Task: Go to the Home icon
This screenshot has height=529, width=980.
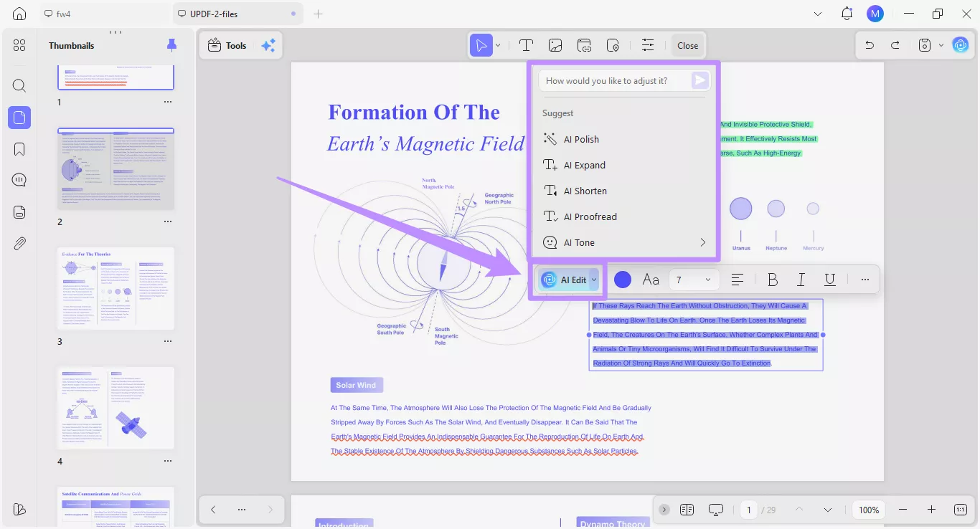Action: [x=19, y=14]
